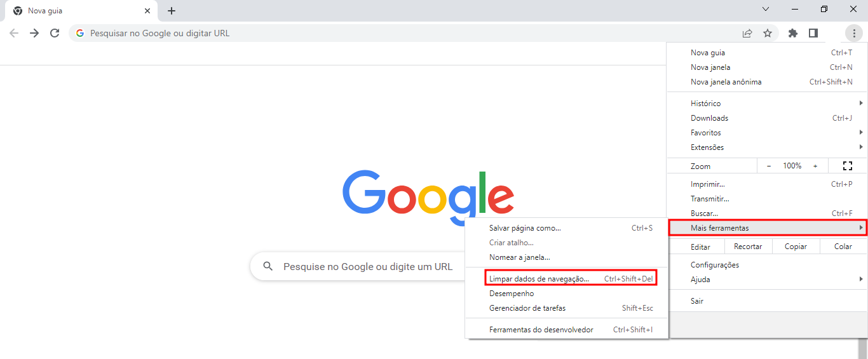Screen dimensions: 868x359
Task: Open the Chrome three-dot menu button
Action: (x=854, y=33)
